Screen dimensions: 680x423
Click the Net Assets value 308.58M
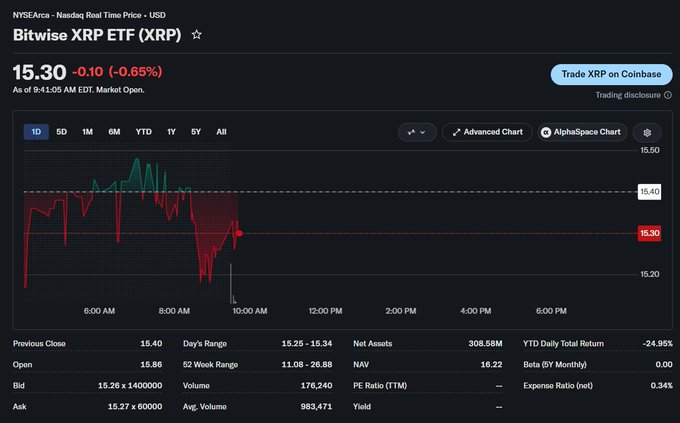click(485, 344)
